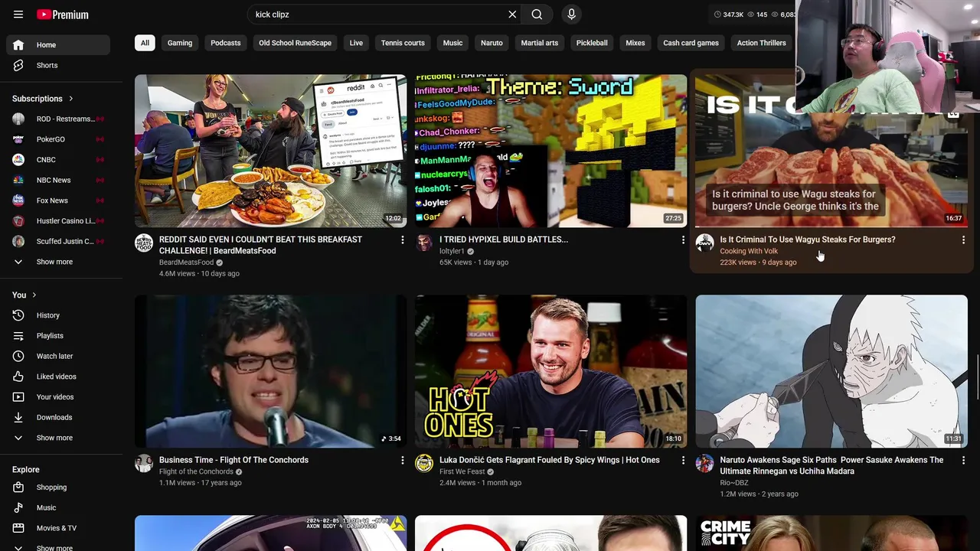This screenshot has width=980, height=551.
Task: Select the Mixes chip
Action: click(635, 43)
